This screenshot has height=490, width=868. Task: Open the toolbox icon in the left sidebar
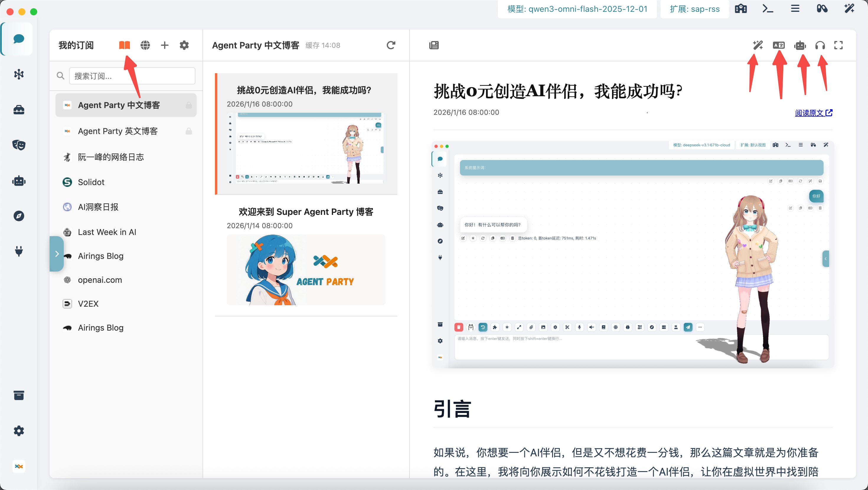(19, 110)
